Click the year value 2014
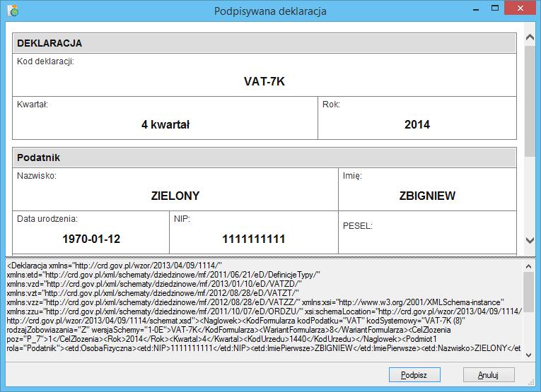 point(417,124)
